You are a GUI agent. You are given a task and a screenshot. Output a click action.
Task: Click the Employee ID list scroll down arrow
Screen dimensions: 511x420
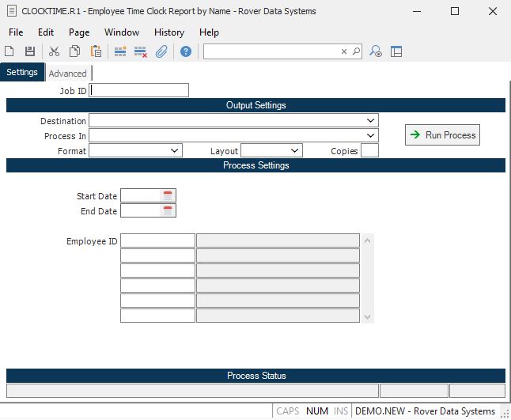tap(366, 316)
